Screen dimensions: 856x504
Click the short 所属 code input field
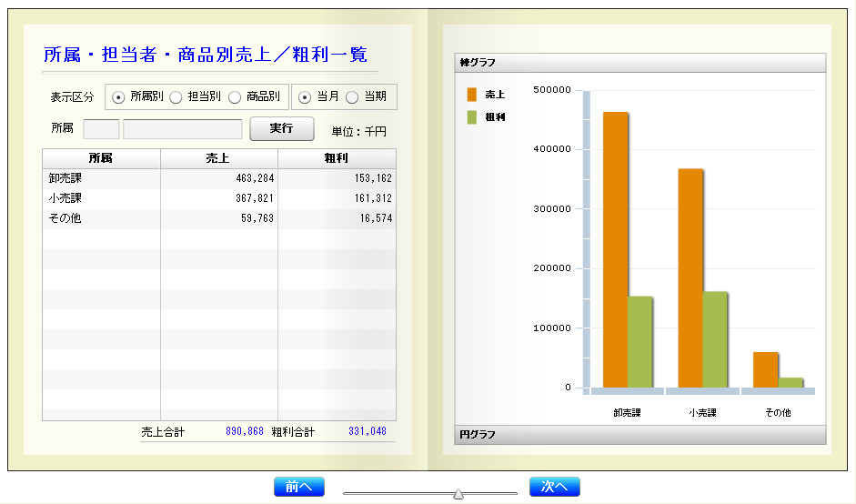[x=102, y=129]
